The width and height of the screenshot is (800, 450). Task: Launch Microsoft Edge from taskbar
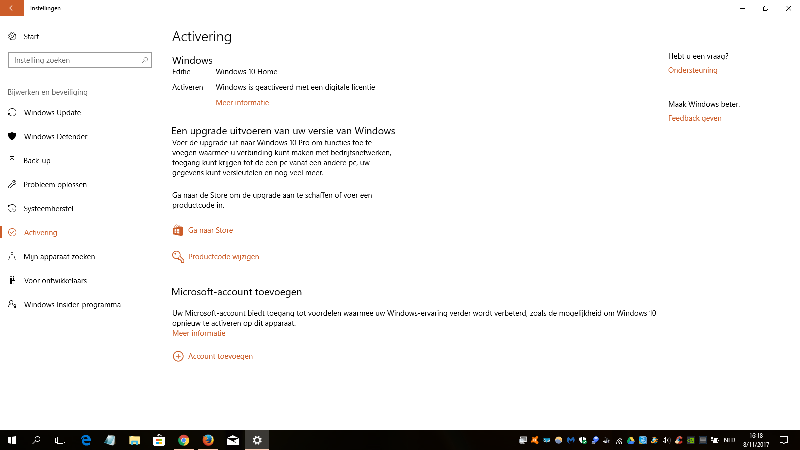(x=86, y=440)
